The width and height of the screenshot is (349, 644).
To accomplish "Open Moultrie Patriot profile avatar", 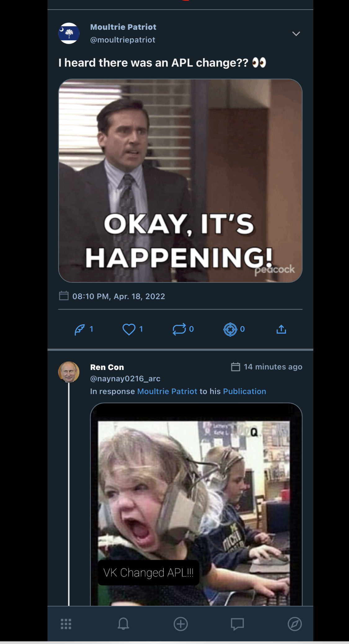I will tap(69, 33).
